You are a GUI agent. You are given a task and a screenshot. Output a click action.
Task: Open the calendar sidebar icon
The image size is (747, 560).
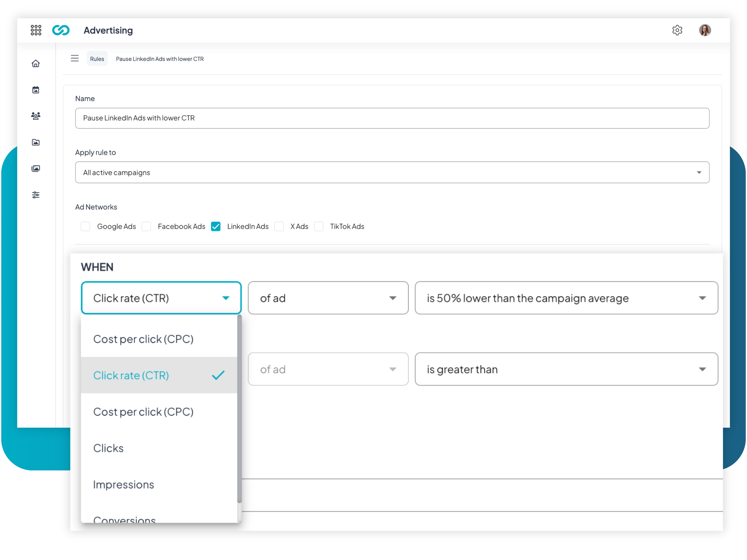(x=36, y=90)
